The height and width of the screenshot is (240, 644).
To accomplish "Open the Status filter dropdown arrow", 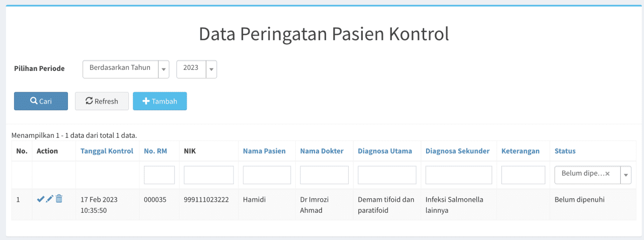I will coord(626,175).
